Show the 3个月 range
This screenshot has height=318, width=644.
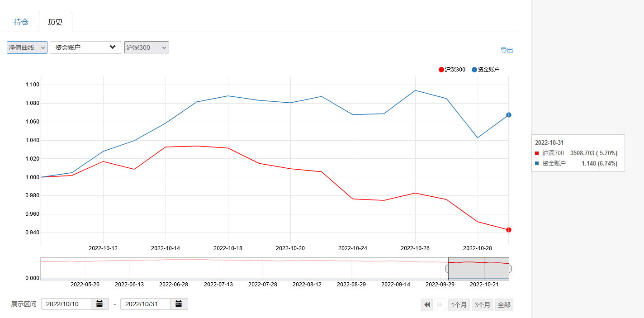482,305
